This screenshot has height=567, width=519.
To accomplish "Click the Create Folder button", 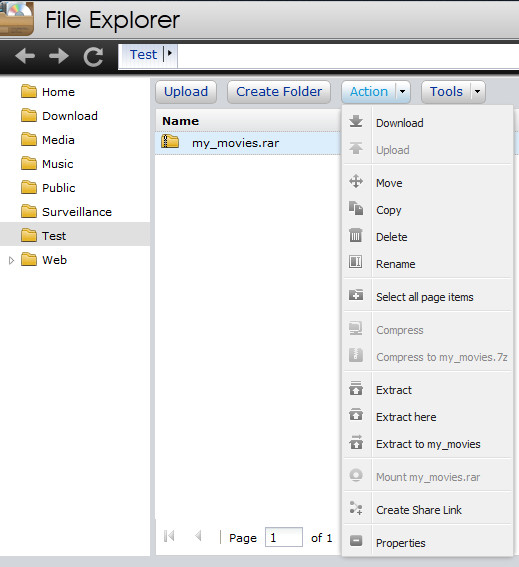I will 279,92.
